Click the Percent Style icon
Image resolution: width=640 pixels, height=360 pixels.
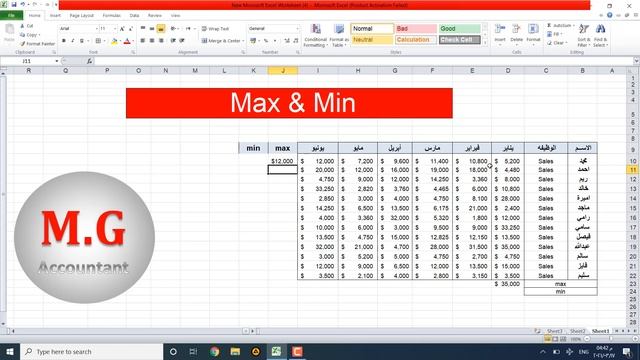266,41
